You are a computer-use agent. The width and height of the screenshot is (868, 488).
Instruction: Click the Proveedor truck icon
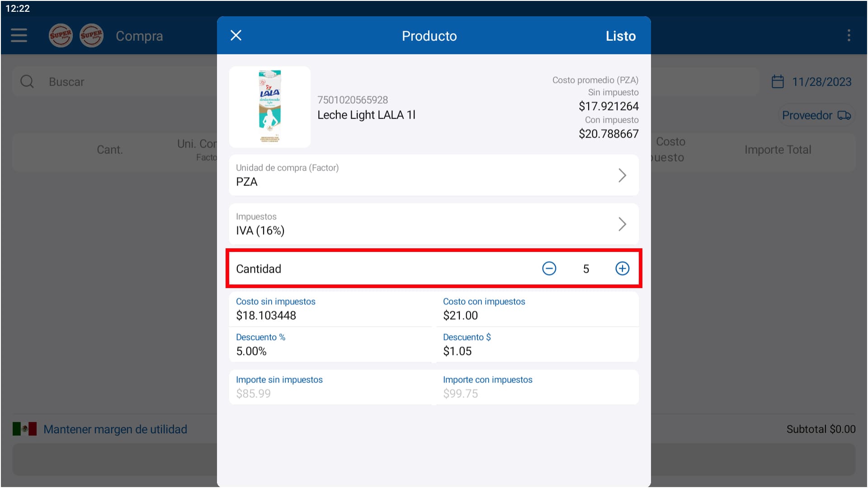pos(844,116)
